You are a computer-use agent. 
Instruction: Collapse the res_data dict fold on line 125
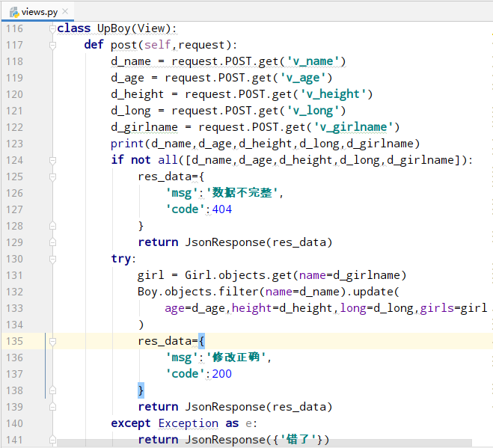pyautogui.click(x=52, y=177)
